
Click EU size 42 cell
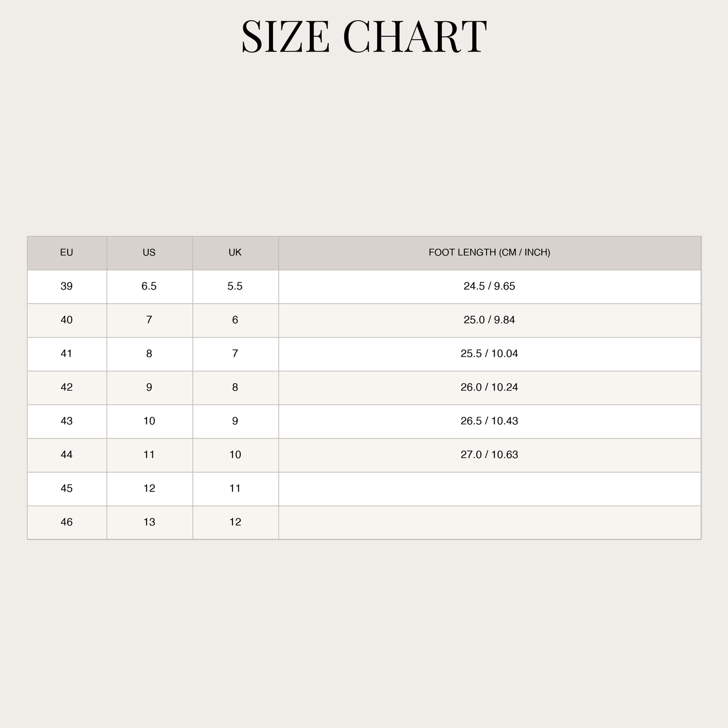(67, 388)
